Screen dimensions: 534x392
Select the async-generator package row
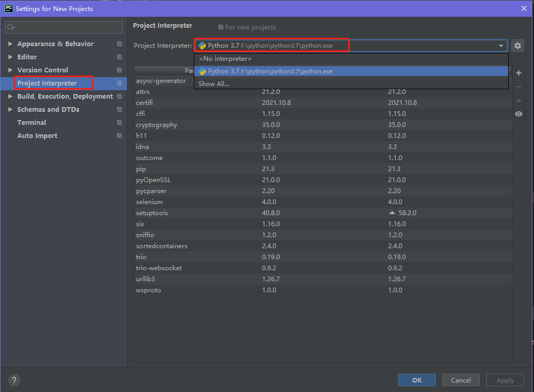[164, 81]
